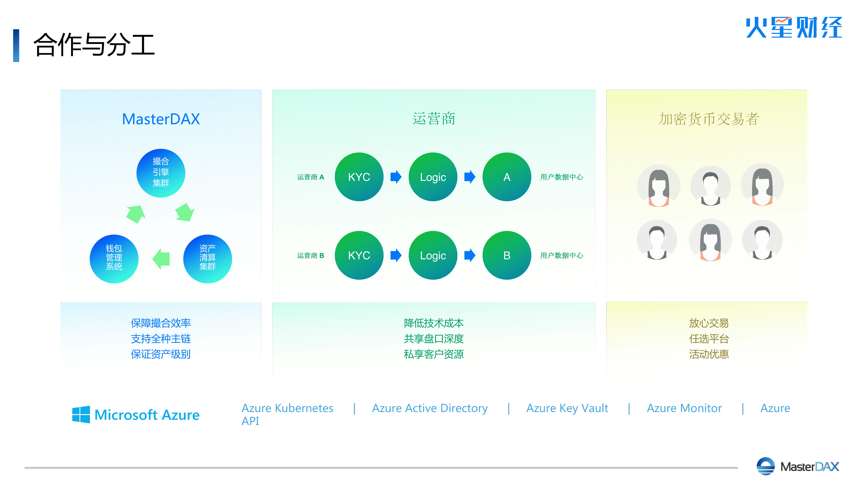Select the Logic circle in the 运营商 A row

433,177
